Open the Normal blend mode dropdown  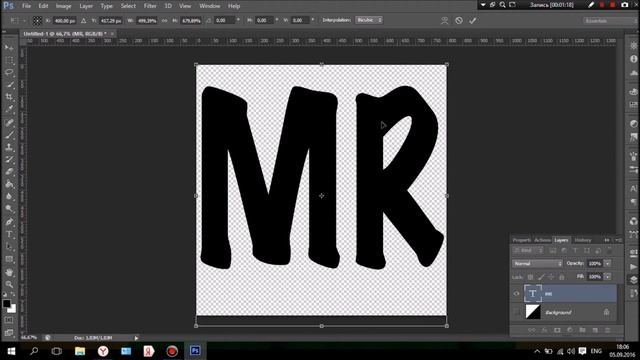[537, 264]
